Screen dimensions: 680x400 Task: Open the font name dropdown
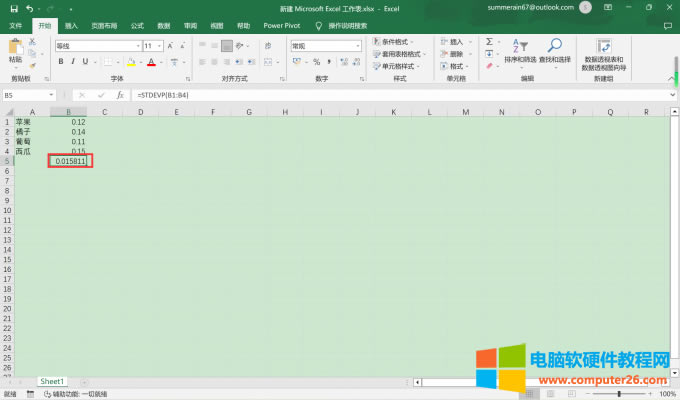pos(137,46)
